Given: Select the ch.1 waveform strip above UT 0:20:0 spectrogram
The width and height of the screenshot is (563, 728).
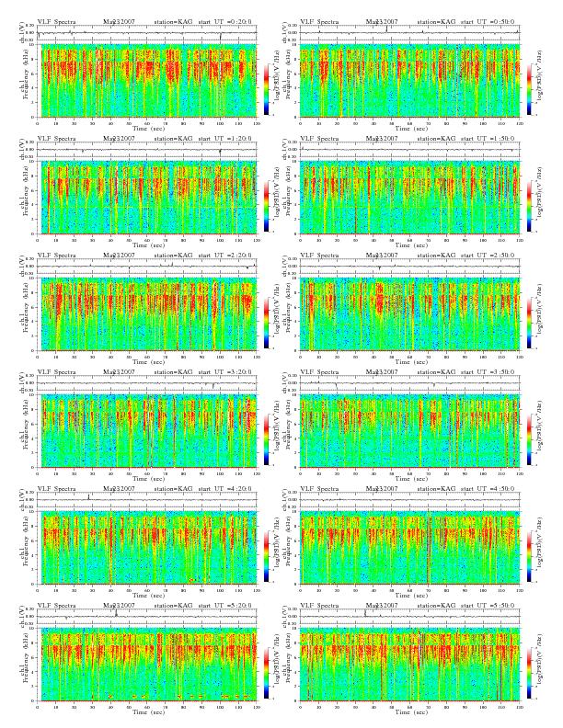Looking at the screenshot, I should 147,33.
